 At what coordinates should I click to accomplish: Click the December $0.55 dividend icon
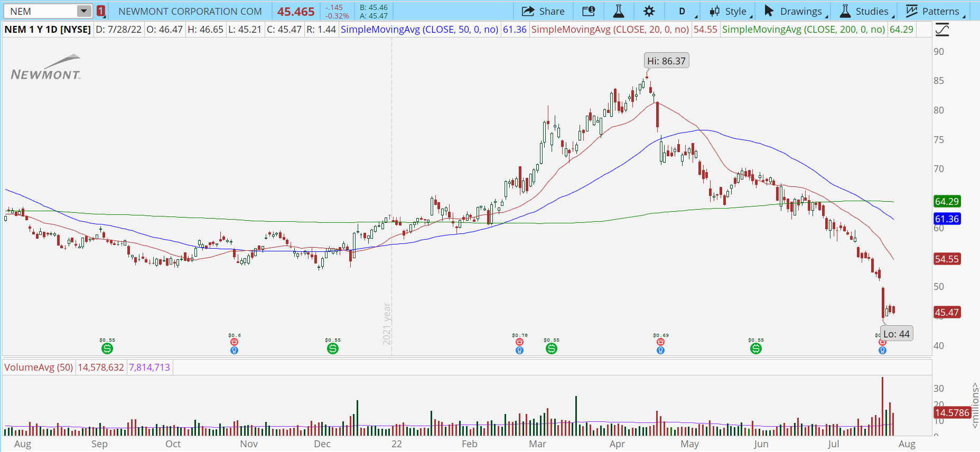pyautogui.click(x=333, y=349)
